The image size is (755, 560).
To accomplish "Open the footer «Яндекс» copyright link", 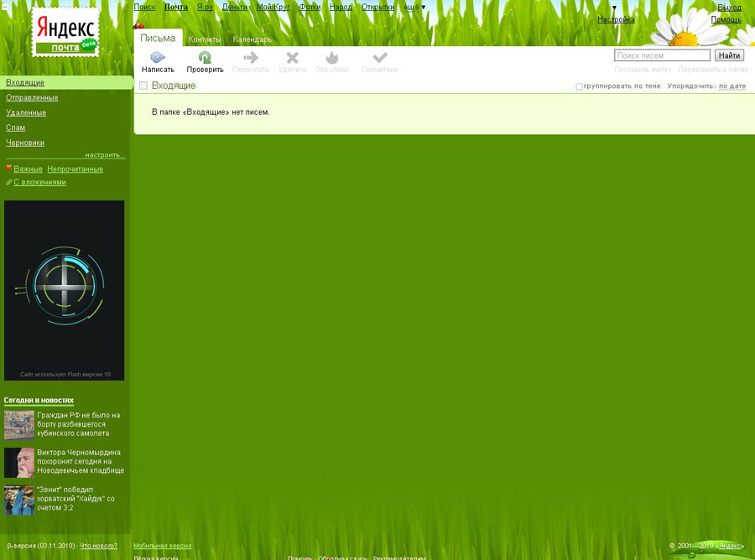I will 730,546.
